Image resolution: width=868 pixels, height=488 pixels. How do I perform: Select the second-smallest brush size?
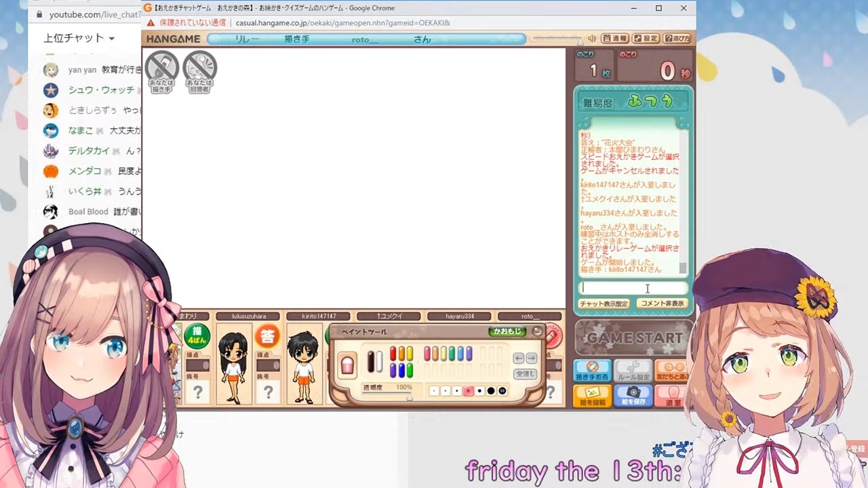click(446, 391)
